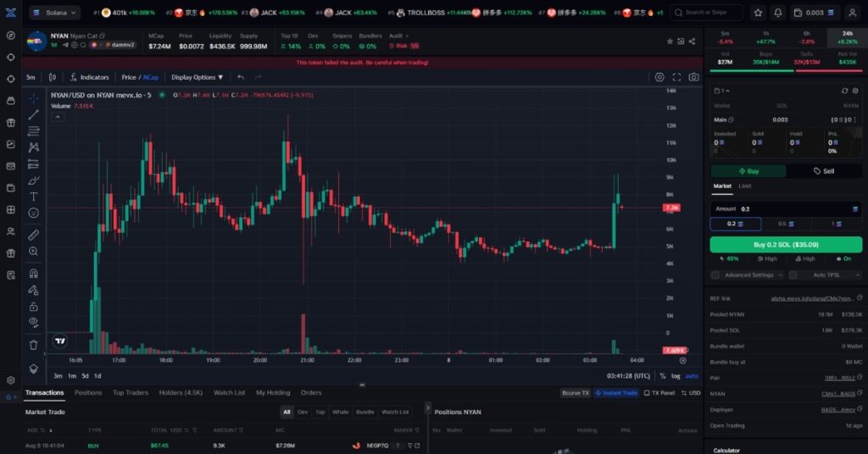Expand the Display Options dropdown
Viewport: 868px width, 454px height.
click(x=197, y=77)
